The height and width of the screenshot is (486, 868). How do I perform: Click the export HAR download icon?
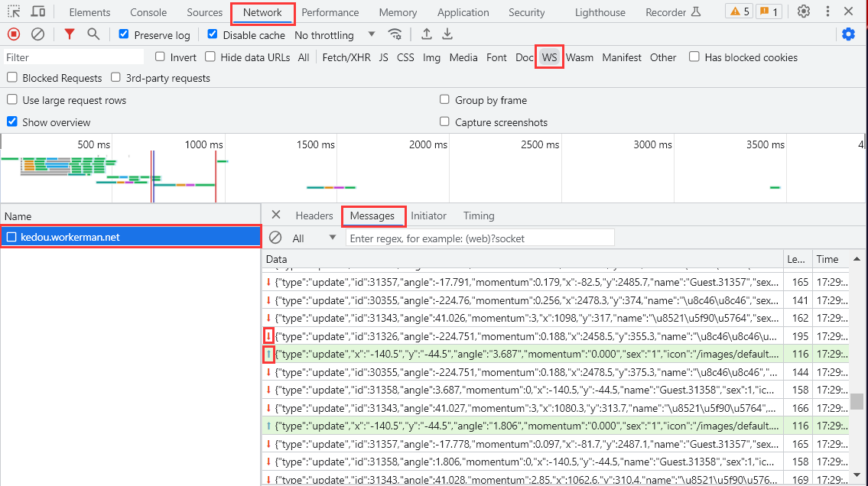click(447, 34)
